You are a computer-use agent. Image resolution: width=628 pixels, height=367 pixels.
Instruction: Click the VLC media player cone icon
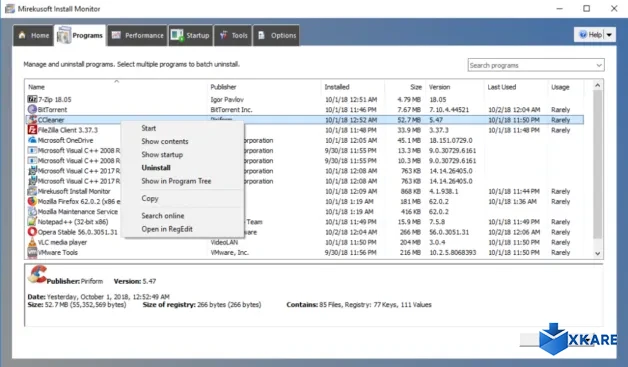click(x=32, y=242)
